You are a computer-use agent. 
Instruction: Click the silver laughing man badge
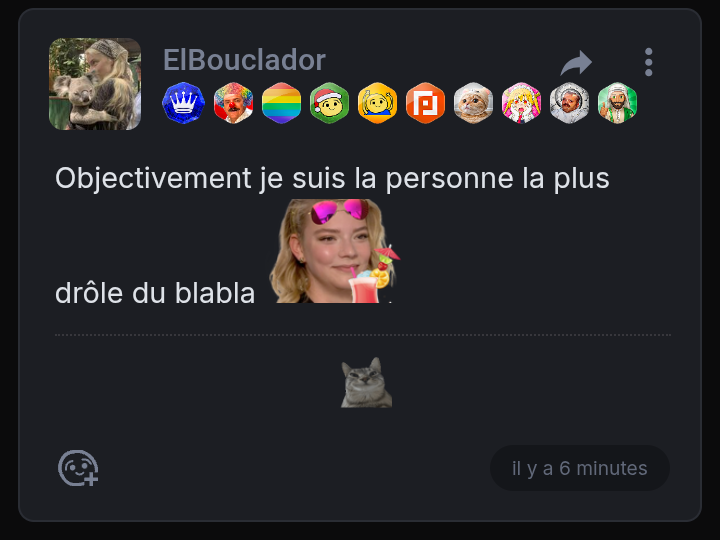pyautogui.click(x=569, y=103)
